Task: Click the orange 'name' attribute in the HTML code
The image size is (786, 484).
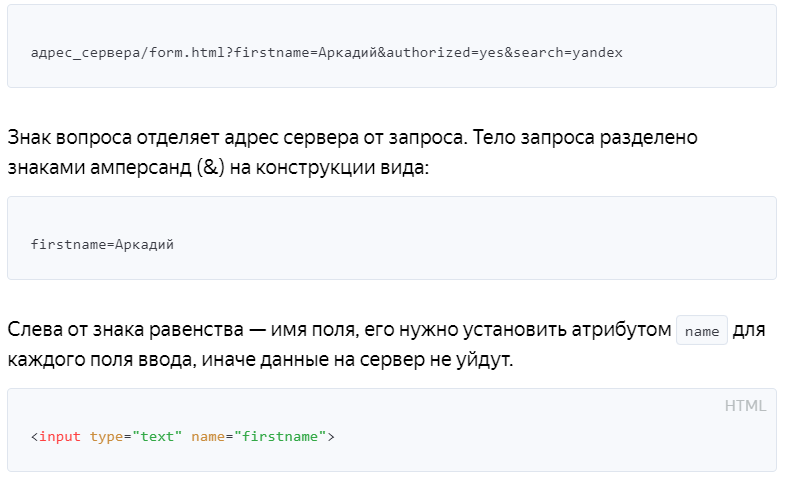Action: click(x=208, y=436)
